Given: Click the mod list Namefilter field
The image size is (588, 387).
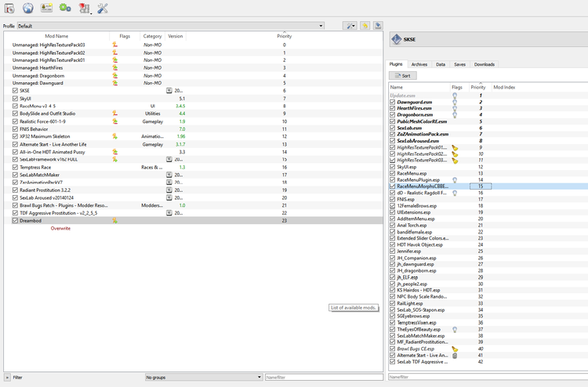Looking at the screenshot, I should click(x=324, y=378).
